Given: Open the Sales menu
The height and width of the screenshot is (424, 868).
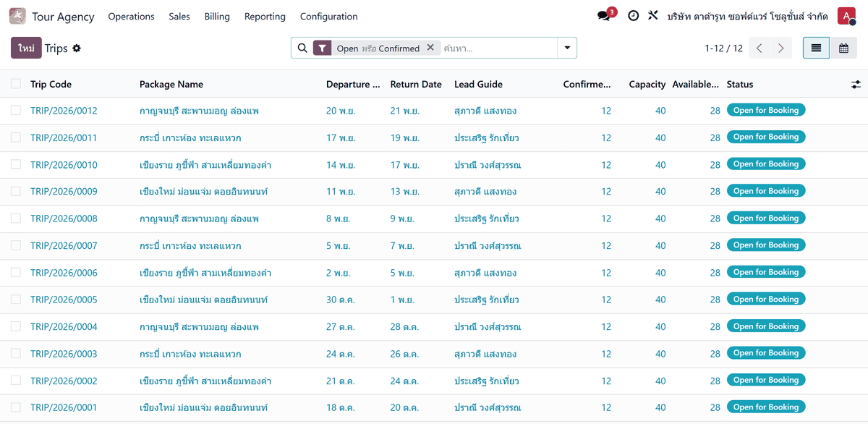Looking at the screenshot, I should [x=179, y=16].
